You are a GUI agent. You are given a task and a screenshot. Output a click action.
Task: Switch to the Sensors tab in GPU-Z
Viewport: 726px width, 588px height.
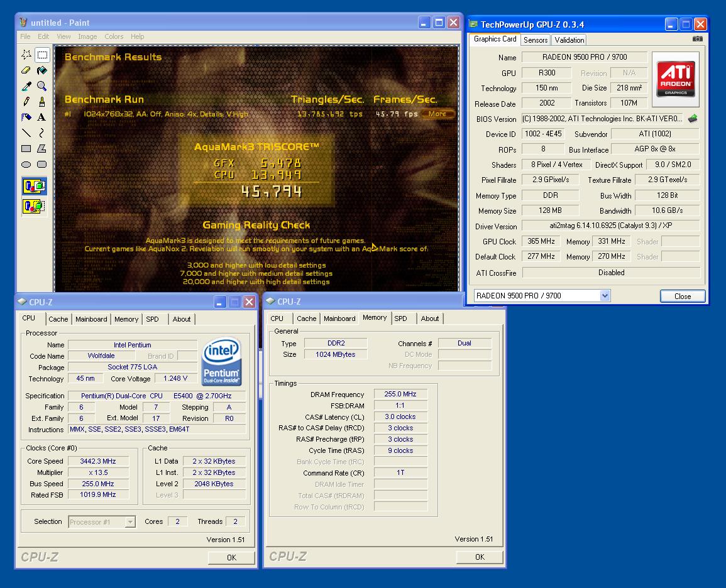(x=536, y=40)
